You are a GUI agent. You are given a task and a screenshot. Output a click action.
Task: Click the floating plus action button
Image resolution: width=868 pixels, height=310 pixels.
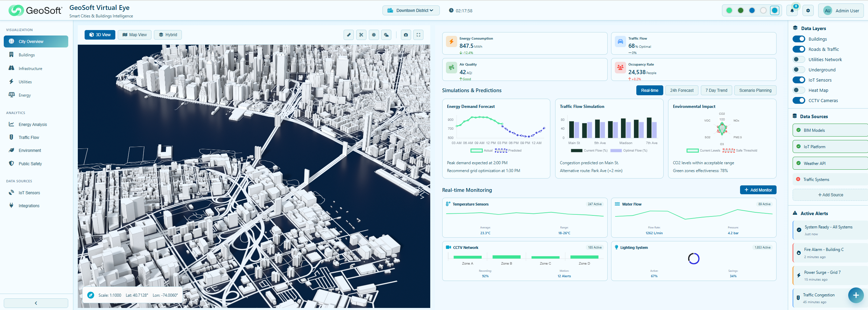point(855,295)
